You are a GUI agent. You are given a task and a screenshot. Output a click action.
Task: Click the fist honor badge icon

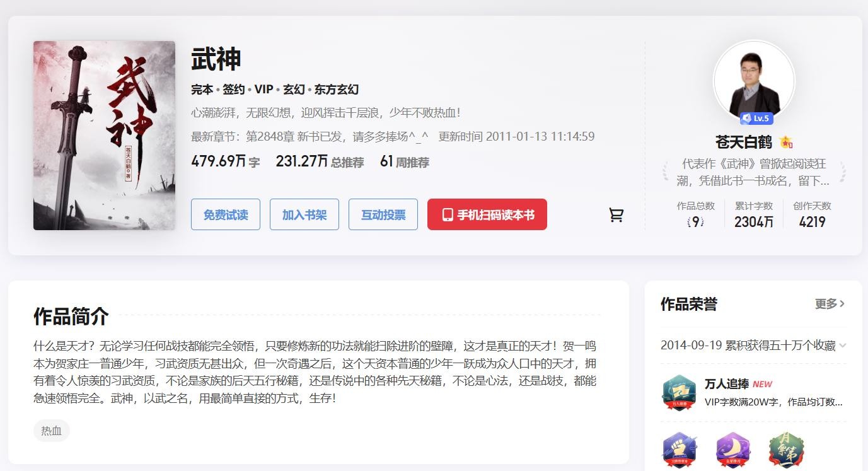[680, 450]
